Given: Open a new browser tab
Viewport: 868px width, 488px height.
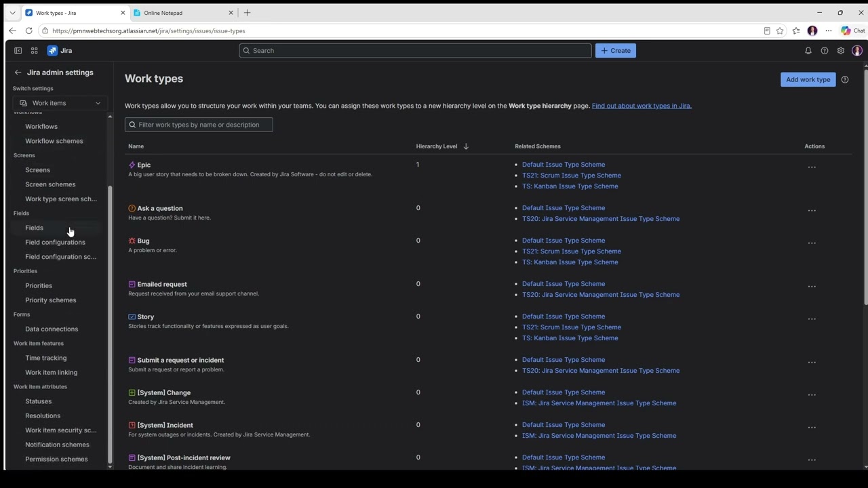Looking at the screenshot, I should coord(247,13).
